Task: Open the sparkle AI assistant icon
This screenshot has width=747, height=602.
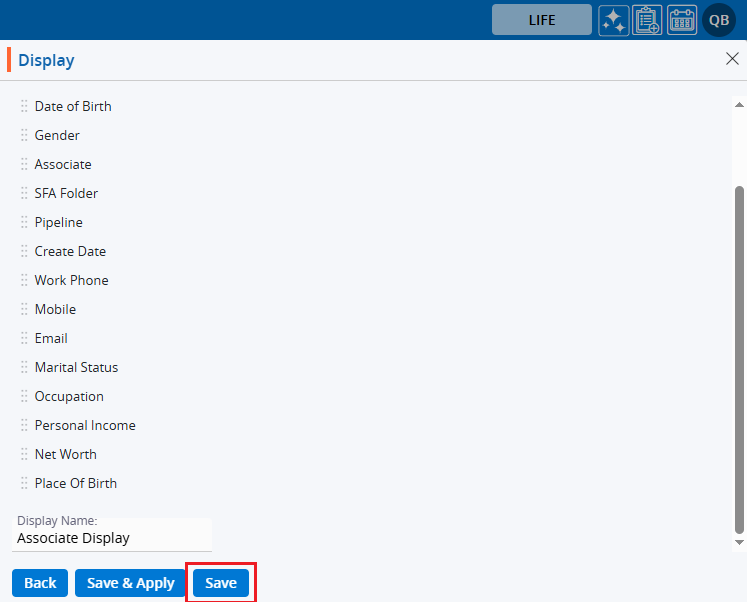Action: pyautogui.click(x=614, y=20)
